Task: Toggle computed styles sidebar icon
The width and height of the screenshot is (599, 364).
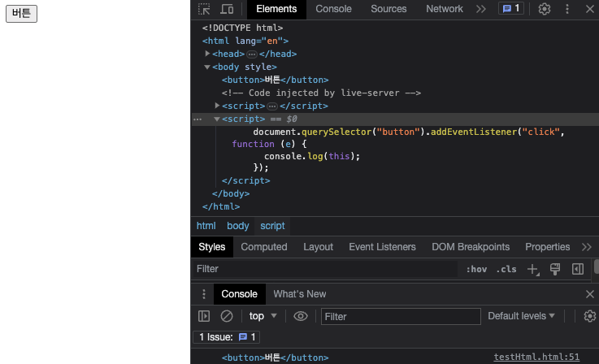Action: click(x=578, y=269)
